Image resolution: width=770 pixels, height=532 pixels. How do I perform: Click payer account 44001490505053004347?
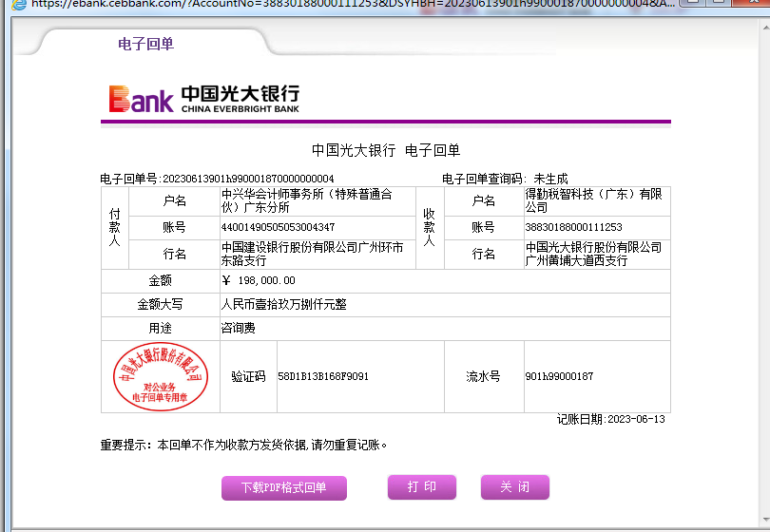[x=278, y=227]
